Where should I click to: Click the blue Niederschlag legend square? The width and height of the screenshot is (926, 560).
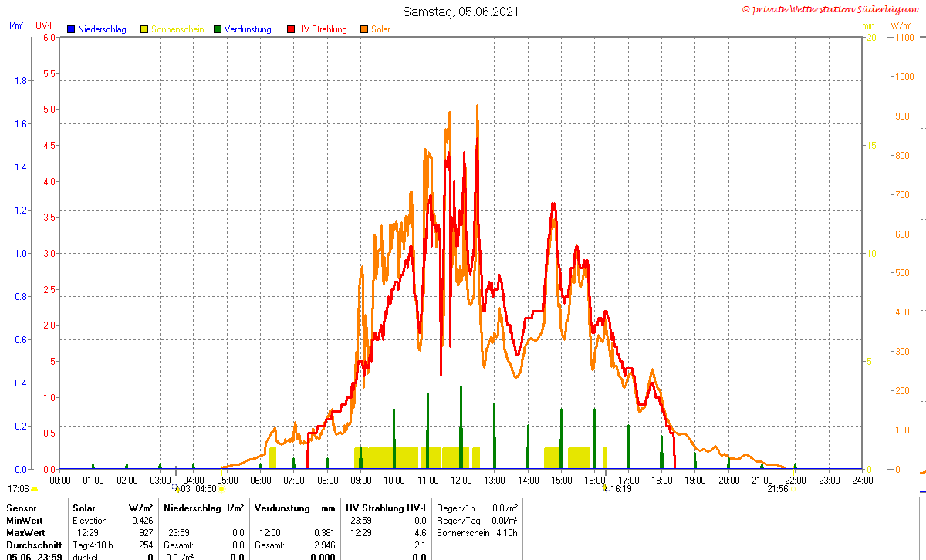pyautogui.click(x=71, y=29)
